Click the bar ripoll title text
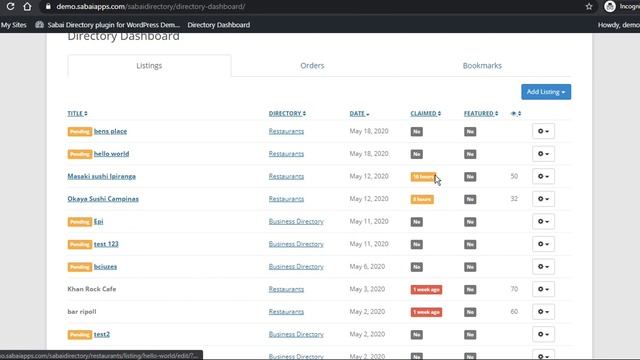 click(x=82, y=312)
